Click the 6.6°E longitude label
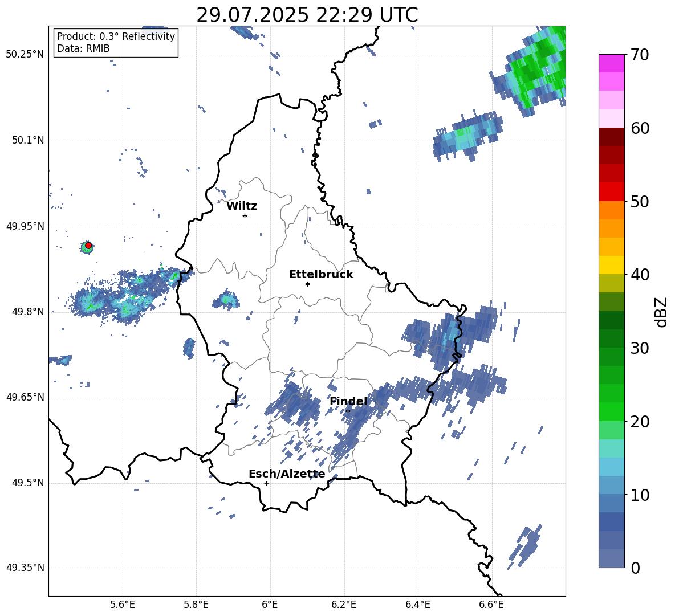675x616 pixels. (491, 605)
